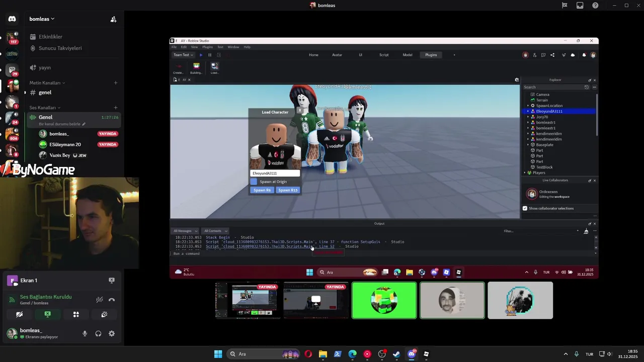Tick the Spawn at Origin checkbox
644x362 pixels.
click(x=254, y=182)
